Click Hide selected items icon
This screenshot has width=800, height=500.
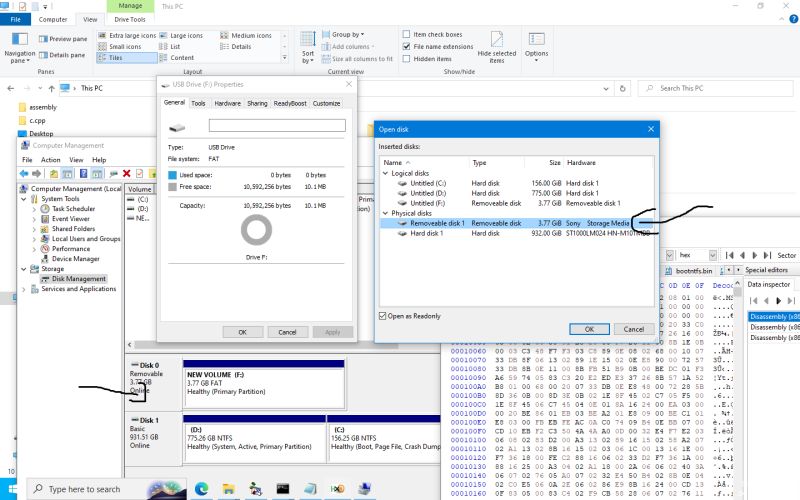point(496,39)
